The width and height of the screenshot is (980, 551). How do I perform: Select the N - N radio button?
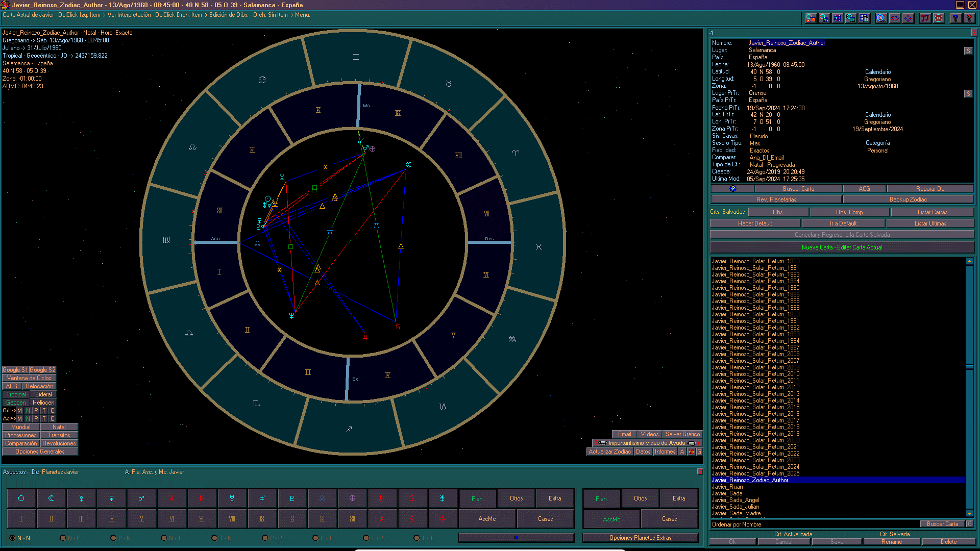point(13,538)
